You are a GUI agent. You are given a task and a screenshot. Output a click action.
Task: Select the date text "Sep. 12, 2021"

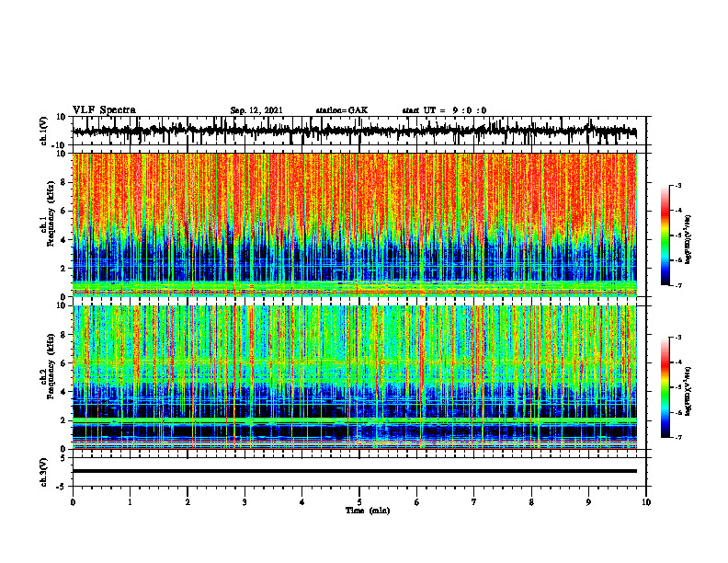click(256, 110)
